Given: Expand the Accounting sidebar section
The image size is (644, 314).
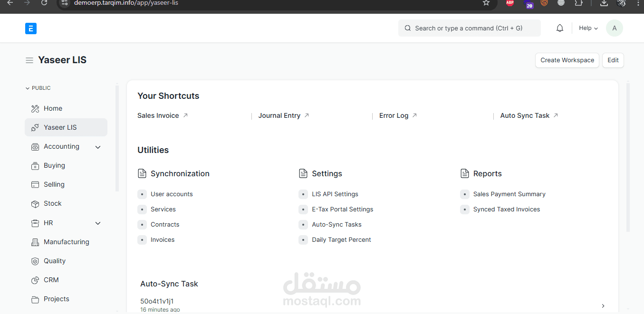Looking at the screenshot, I should (98, 147).
